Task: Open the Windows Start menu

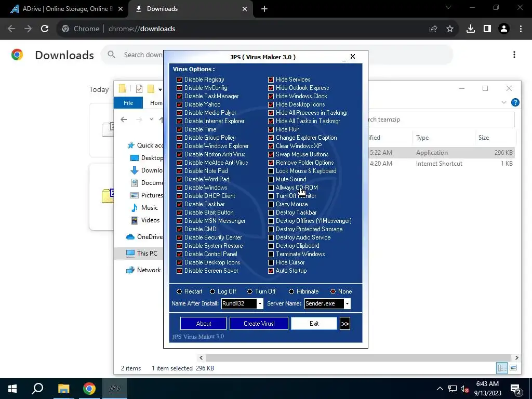Action: click(x=12, y=389)
